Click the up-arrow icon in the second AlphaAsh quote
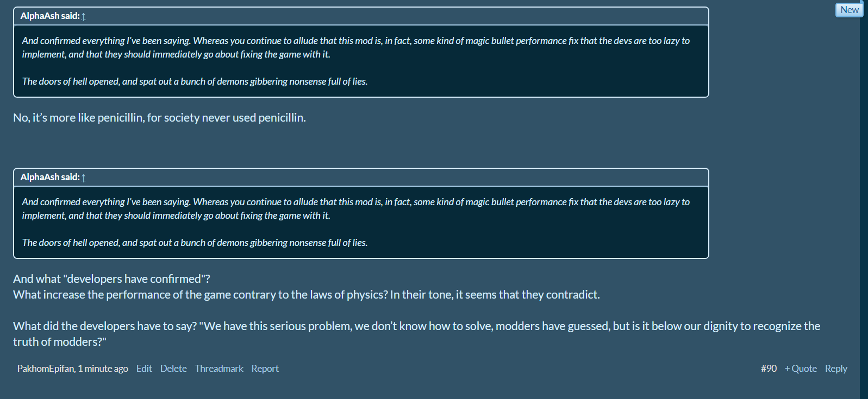Viewport: 868px width, 399px height. point(84,178)
